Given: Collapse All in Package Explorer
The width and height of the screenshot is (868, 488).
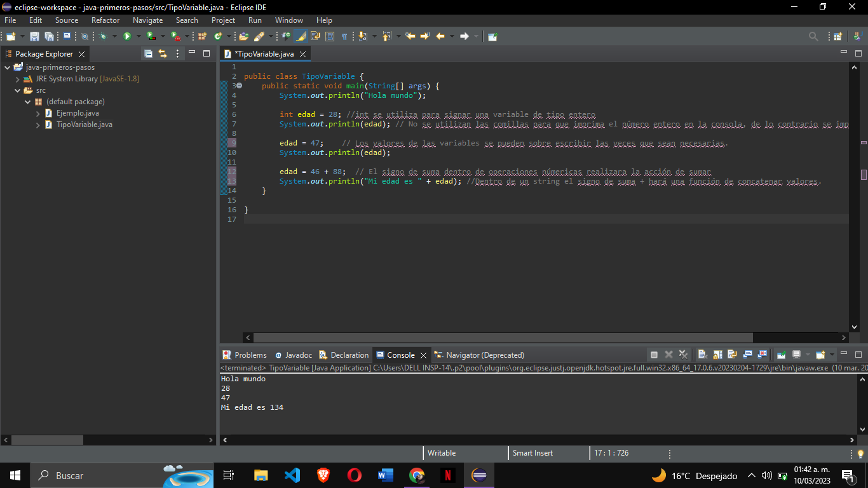Looking at the screenshot, I should 148,54.
